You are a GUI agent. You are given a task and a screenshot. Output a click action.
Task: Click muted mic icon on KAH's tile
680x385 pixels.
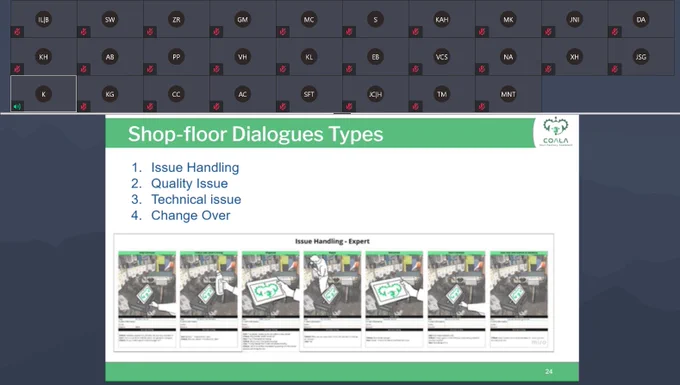pyautogui.click(x=415, y=32)
